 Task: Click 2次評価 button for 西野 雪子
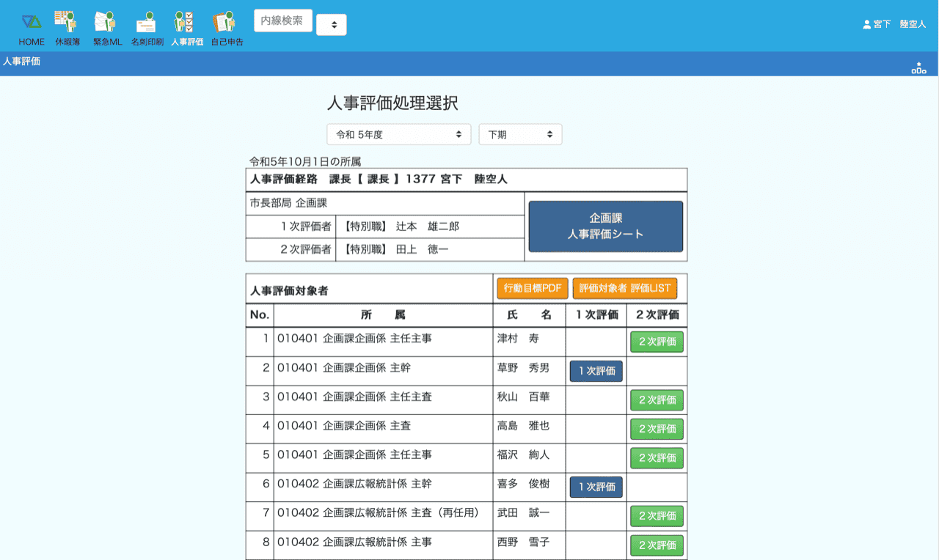tap(657, 545)
